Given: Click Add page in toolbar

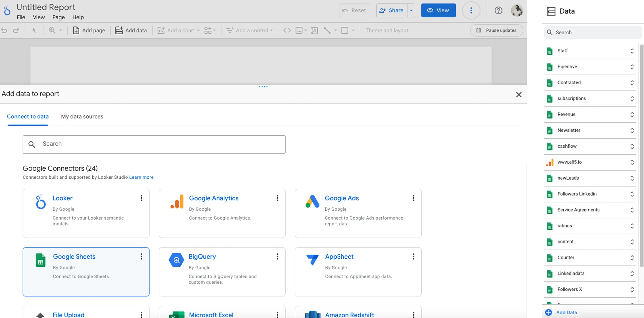Looking at the screenshot, I should 89,31.
